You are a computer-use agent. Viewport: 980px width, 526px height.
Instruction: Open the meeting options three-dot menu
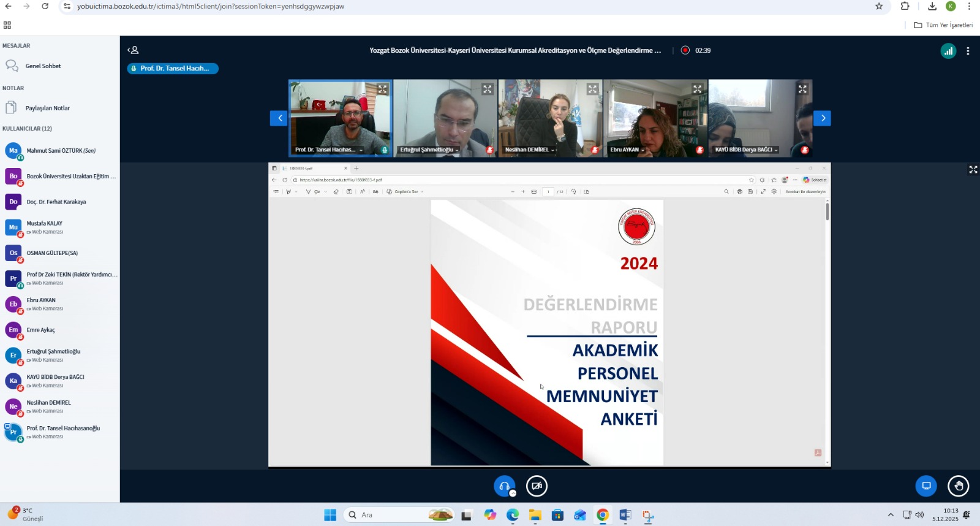click(968, 51)
